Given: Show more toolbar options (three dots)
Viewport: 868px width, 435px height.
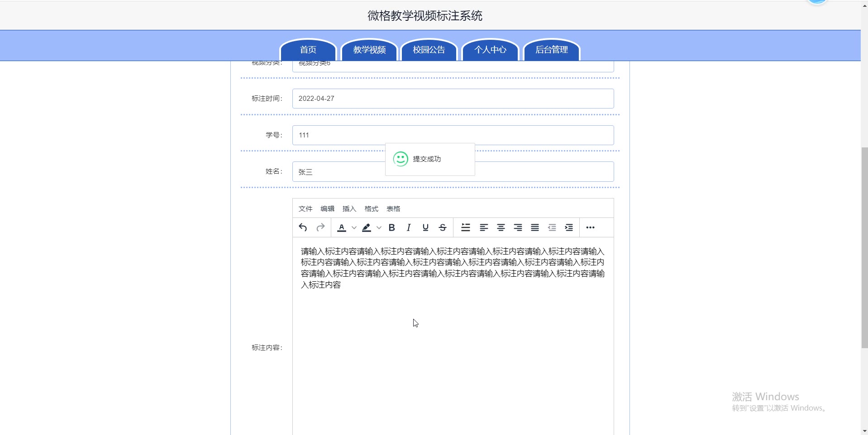Looking at the screenshot, I should (x=590, y=227).
